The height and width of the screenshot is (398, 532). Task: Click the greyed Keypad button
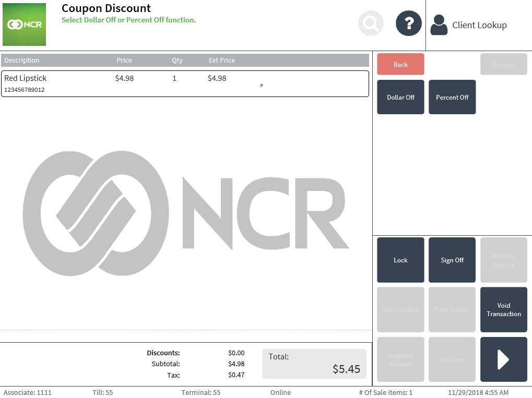[x=503, y=64]
